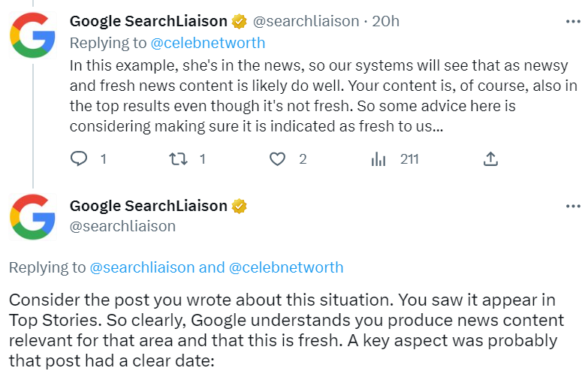588x374 pixels.
Task: Click the Google logo avatar on first tweet
Action: click(x=33, y=35)
